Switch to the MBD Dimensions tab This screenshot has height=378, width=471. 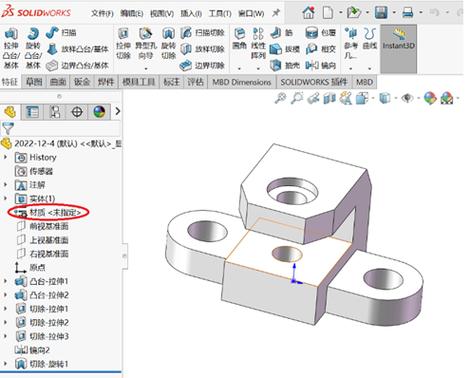point(242,82)
